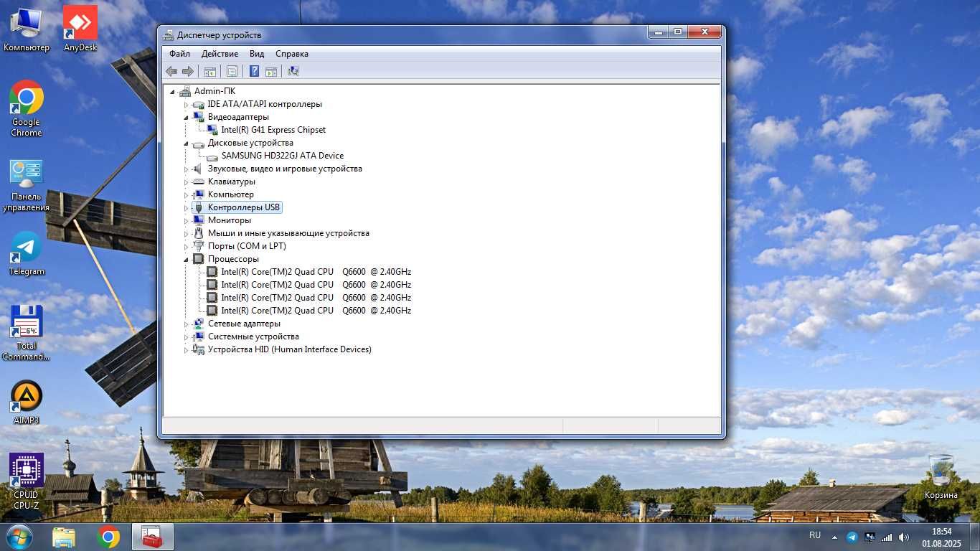Image resolution: width=980 pixels, height=551 pixels.
Task: Expand the Сетевые адаптеры node arrow
Action: click(x=186, y=324)
